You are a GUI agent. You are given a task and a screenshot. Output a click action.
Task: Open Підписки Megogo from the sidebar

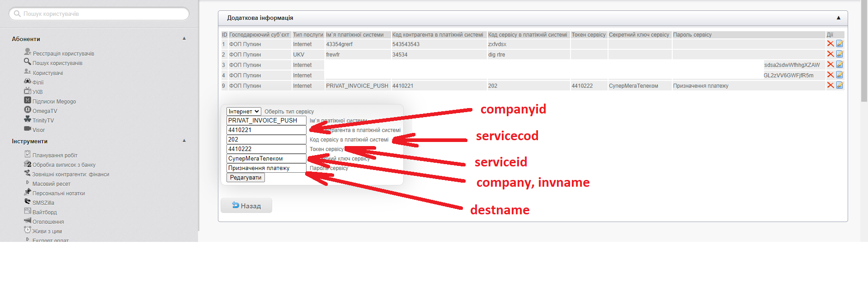[x=54, y=102]
